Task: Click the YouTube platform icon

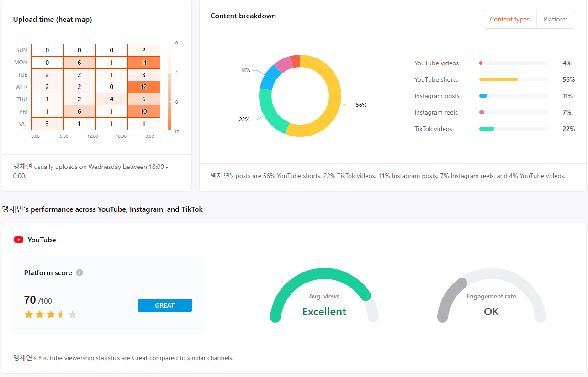Action: (18, 239)
